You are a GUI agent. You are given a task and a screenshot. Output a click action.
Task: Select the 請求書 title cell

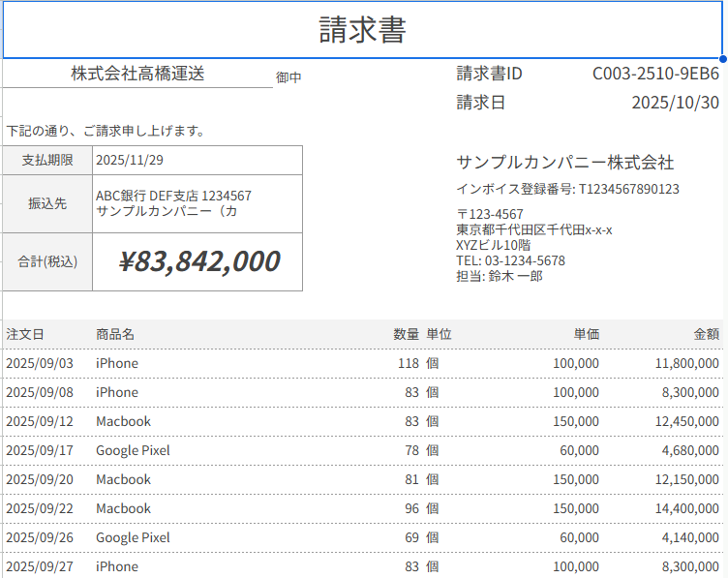(363, 30)
